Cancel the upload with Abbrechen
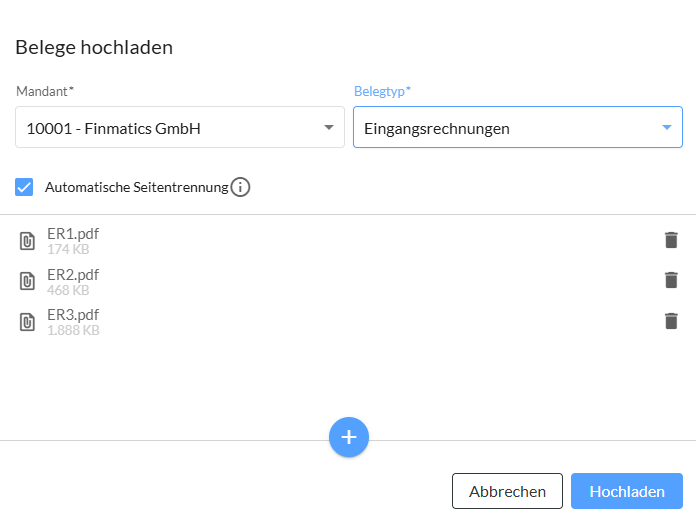Screen dimensions: 696x524 (x=507, y=491)
